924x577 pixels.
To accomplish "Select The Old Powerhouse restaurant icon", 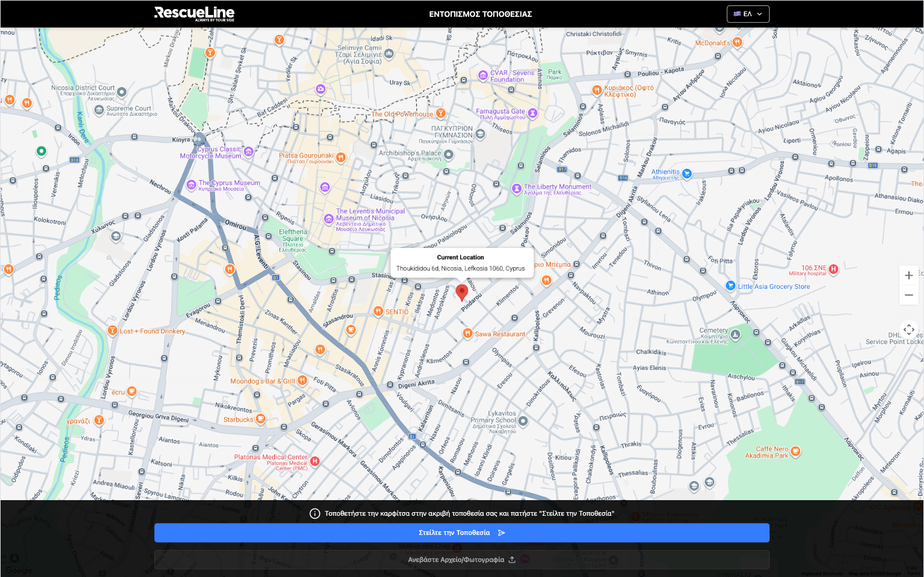I will pyautogui.click(x=440, y=113).
